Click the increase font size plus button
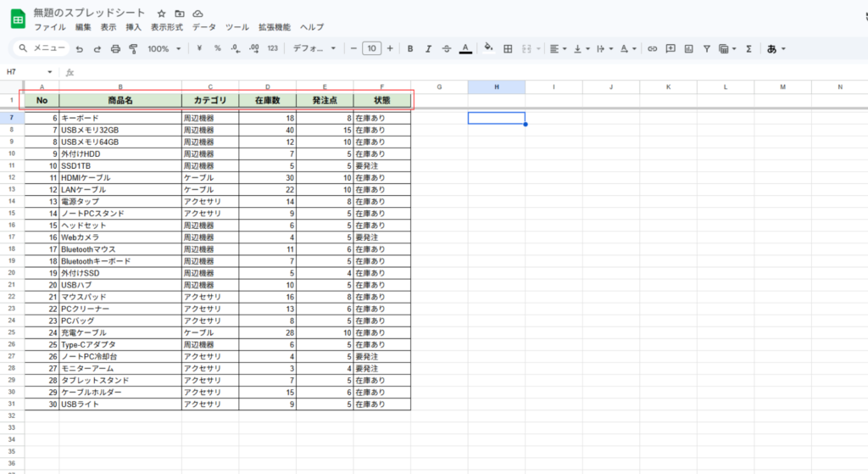The width and height of the screenshot is (868, 474). point(390,49)
